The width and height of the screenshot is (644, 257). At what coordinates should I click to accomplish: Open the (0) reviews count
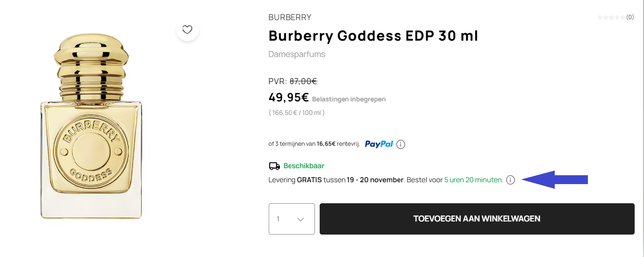pos(630,17)
